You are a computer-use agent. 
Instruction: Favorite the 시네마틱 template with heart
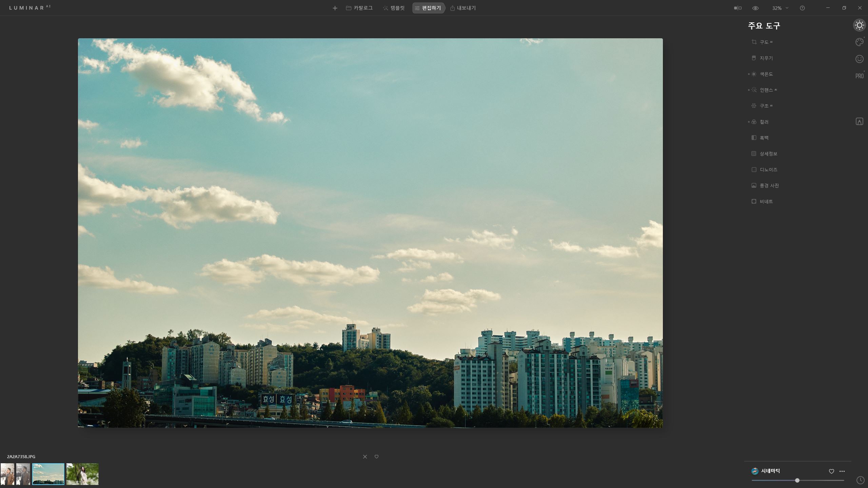(x=831, y=471)
